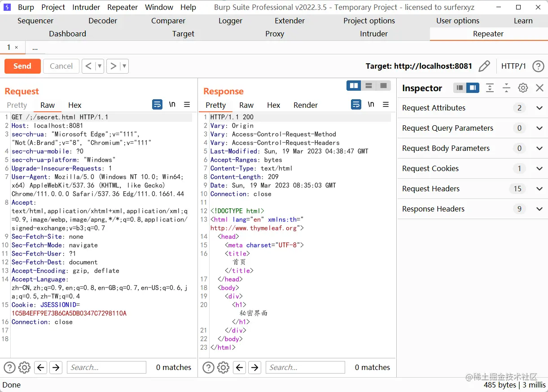This screenshot has height=392, width=548.
Task: Open Response panel hamburger menu
Action: click(x=386, y=105)
